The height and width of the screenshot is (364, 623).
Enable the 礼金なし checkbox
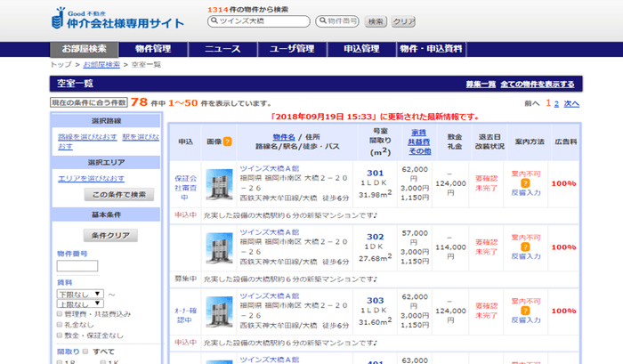(60, 325)
